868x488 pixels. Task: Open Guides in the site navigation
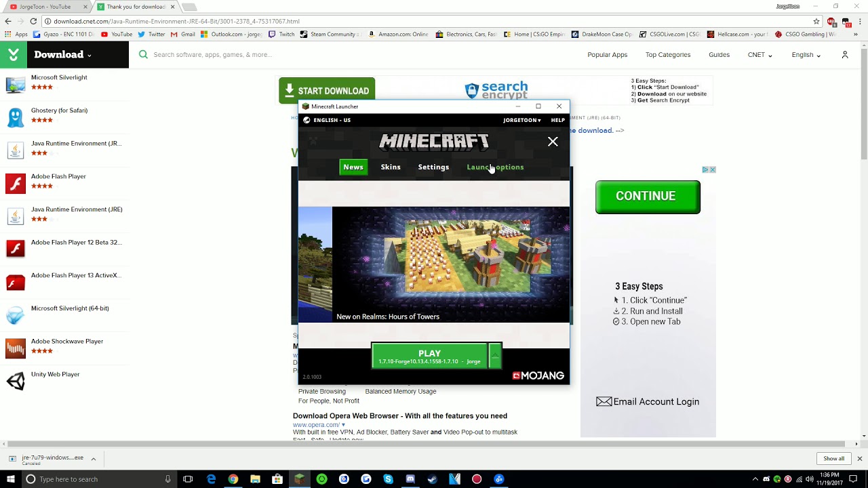coord(719,55)
